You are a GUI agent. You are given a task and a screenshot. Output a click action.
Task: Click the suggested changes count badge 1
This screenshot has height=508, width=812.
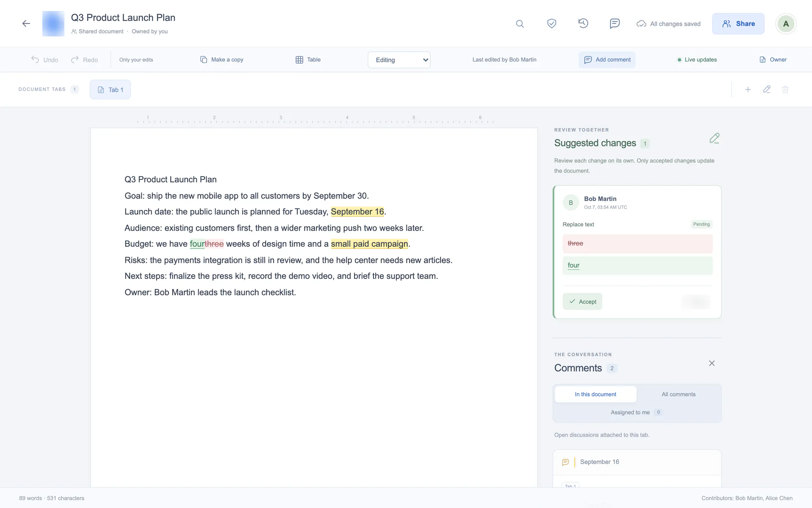[x=645, y=144]
